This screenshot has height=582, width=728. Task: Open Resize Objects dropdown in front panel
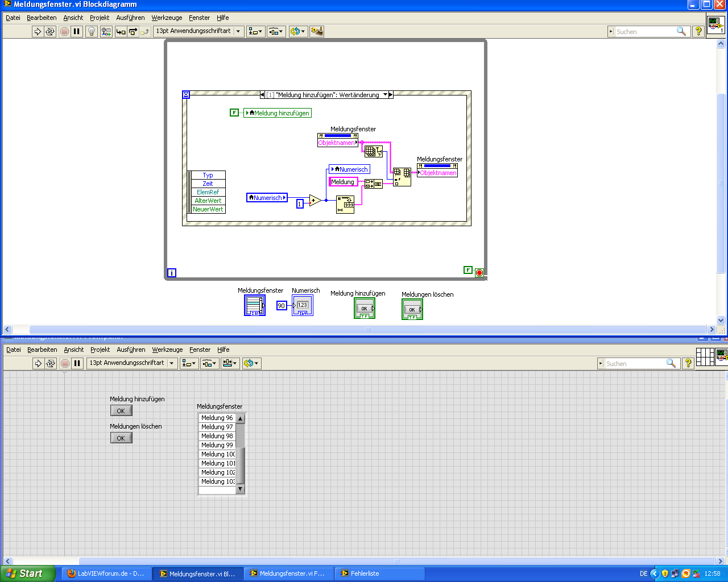click(230, 363)
